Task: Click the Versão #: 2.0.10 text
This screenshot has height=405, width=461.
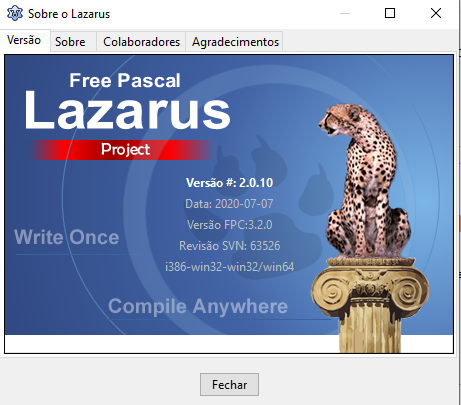Action: click(x=229, y=183)
